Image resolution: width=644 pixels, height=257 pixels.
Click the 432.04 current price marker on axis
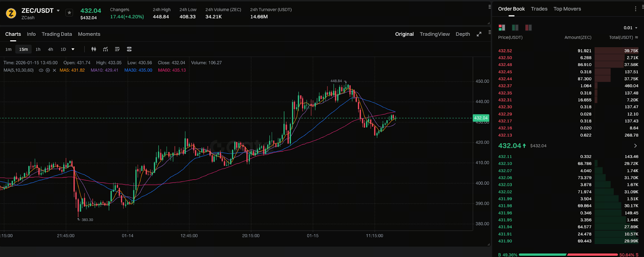(x=481, y=118)
